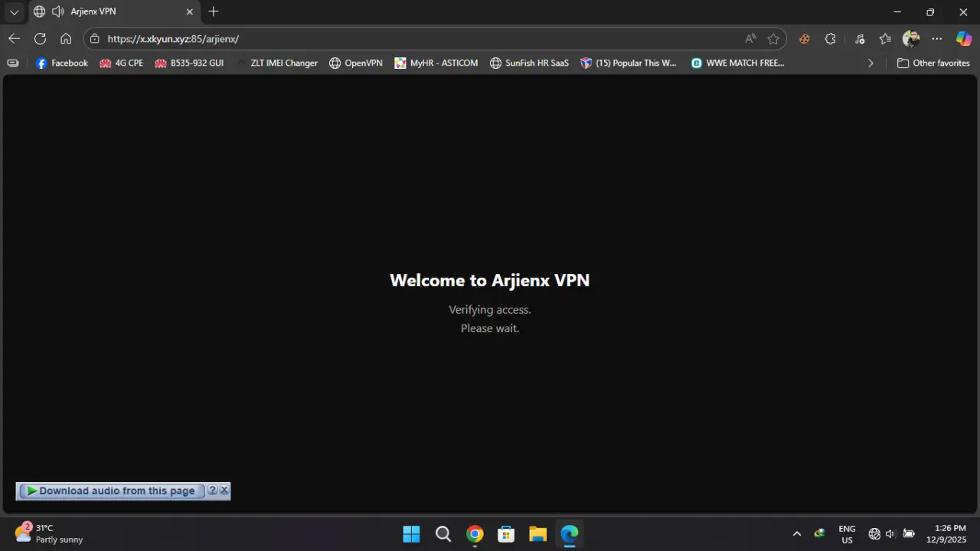980x551 pixels.
Task: Restore down the Edge browser window
Action: 930,11
